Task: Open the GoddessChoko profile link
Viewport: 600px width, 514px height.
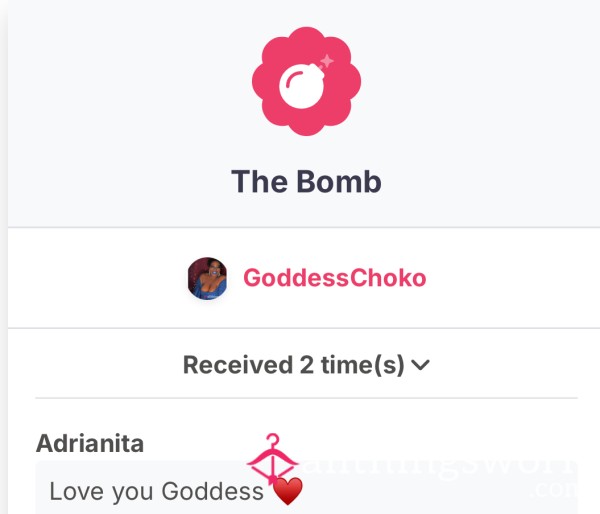Action: pos(335,278)
